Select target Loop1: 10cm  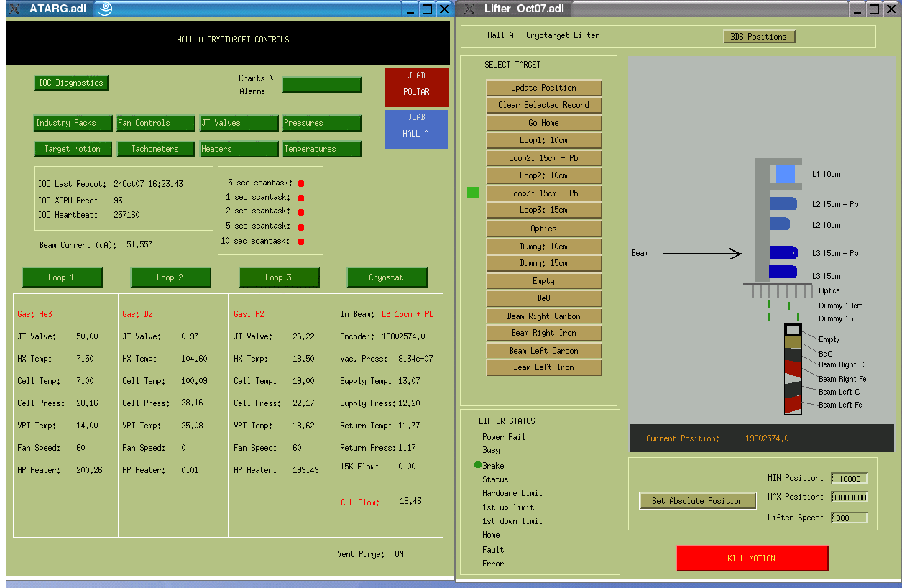coord(544,140)
